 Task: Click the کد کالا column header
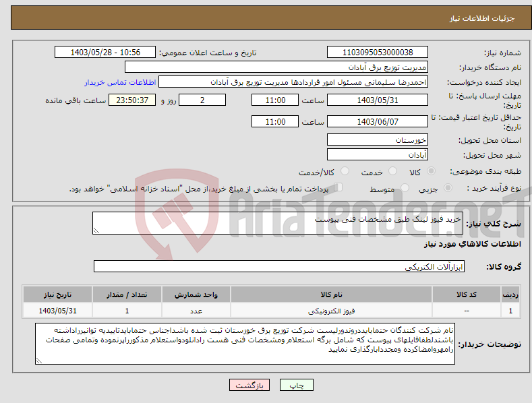pos(467,294)
